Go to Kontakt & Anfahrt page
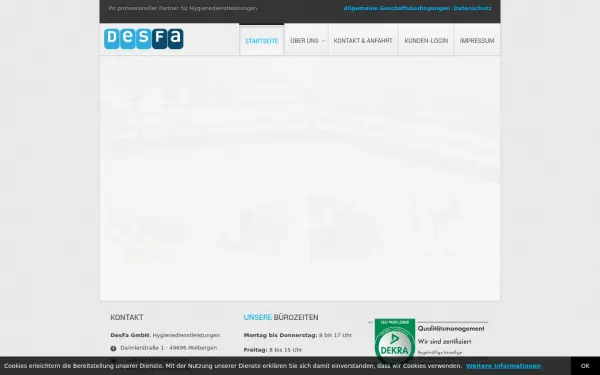The image size is (600, 375). click(x=363, y=41)
